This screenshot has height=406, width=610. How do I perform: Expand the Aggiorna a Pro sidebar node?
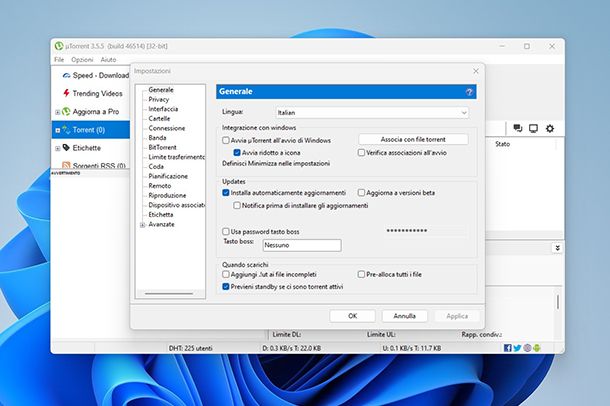58,112
